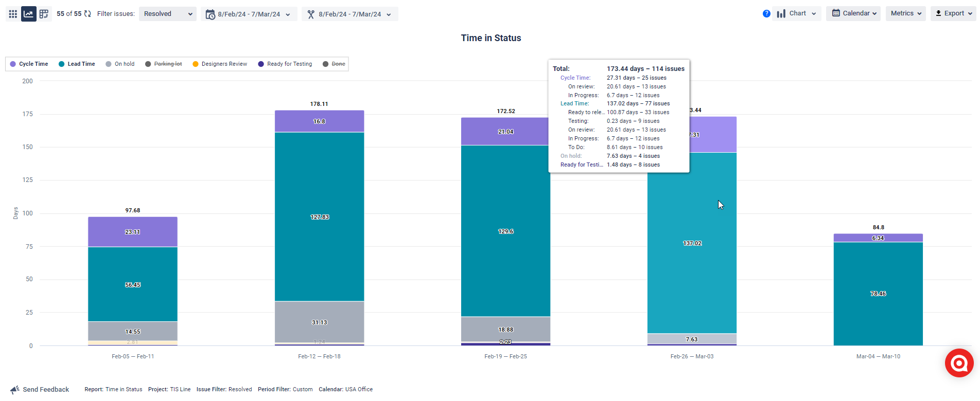Open the Chart menu

797,13
